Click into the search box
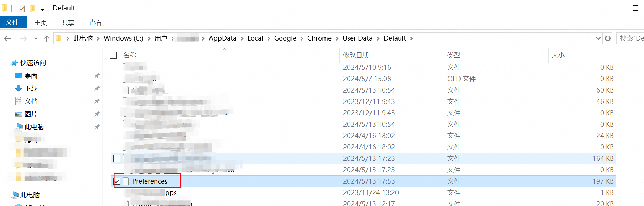Image resolution: width=644 pixels, height=206 pixels. click(x=630, y=38)
